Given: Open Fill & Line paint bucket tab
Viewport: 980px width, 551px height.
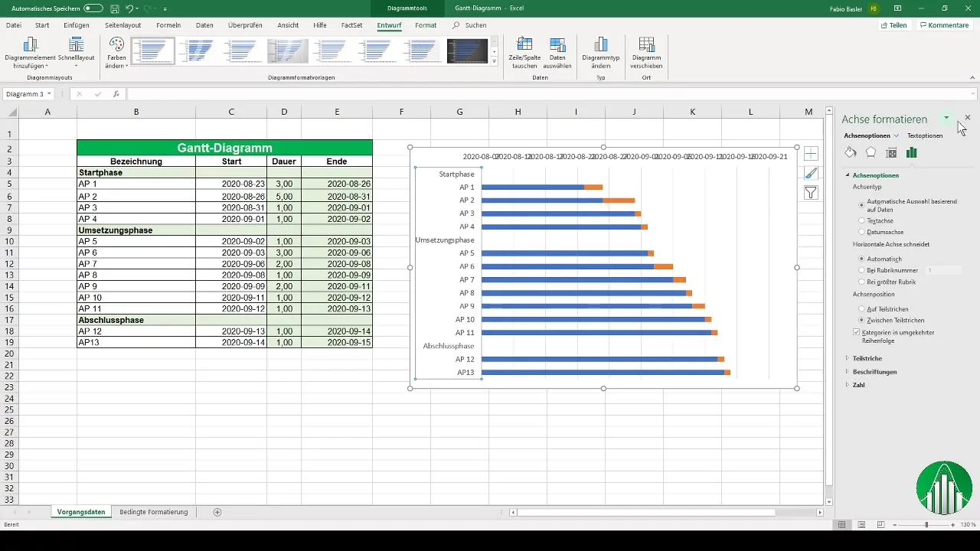Looking at the screenshot, I should [850, 152].
